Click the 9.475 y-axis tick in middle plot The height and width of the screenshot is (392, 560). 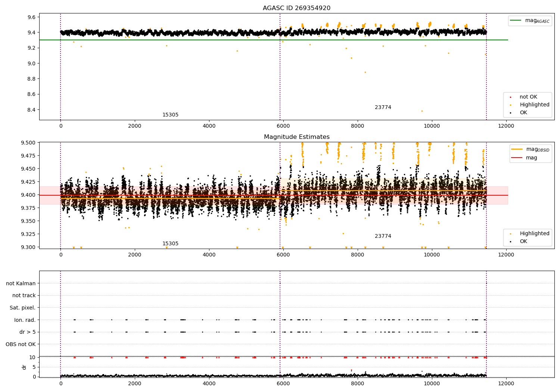(x=28, y=156)
